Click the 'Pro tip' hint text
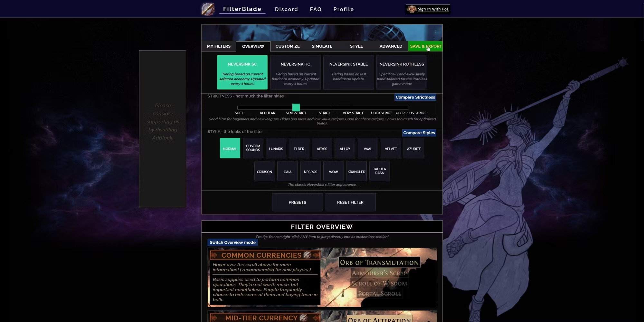The width and height of the screenshot is (644, 322). [x=322, y=237]
